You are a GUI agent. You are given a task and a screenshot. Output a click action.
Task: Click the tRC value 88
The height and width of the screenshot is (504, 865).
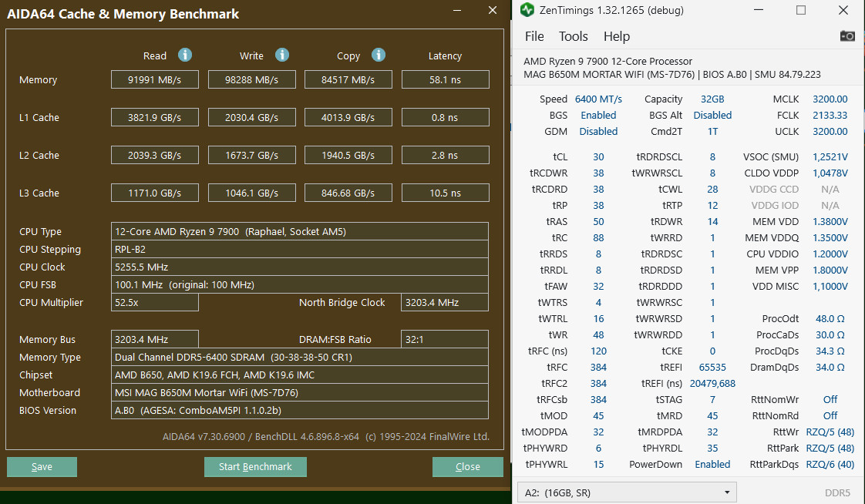pos(598,237)
